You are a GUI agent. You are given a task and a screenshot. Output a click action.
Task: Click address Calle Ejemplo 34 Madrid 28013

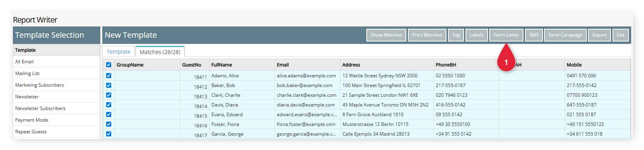click(x=376, y=134)
